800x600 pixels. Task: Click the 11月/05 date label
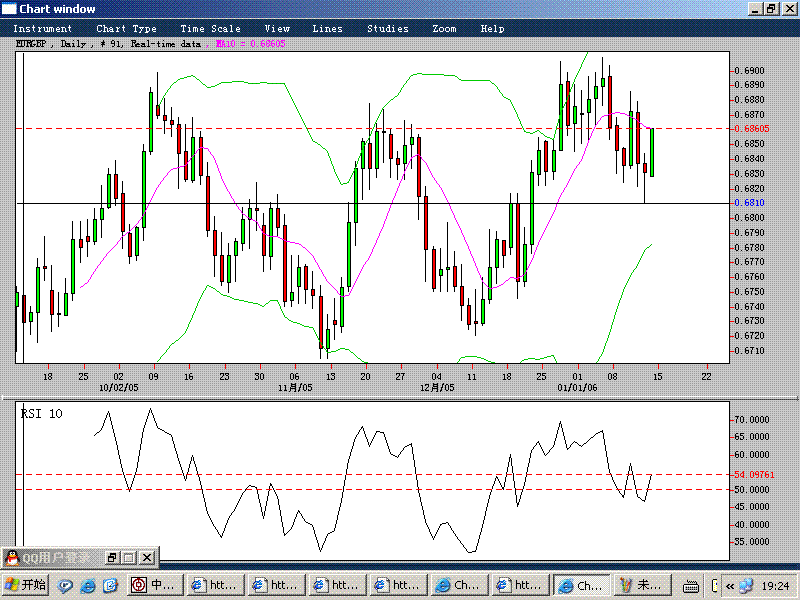[x=295, y=388]
